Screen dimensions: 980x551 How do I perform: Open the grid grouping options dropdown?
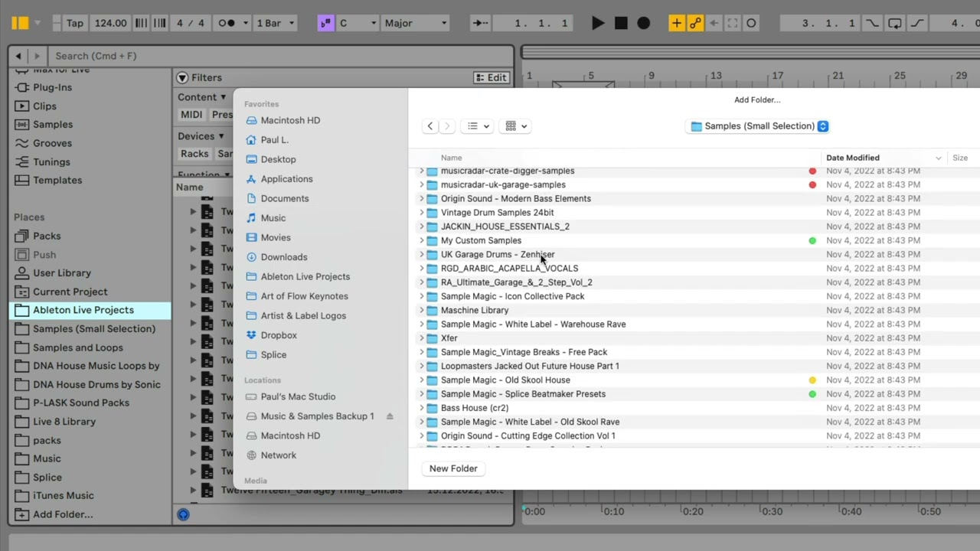tap(516, 126)
